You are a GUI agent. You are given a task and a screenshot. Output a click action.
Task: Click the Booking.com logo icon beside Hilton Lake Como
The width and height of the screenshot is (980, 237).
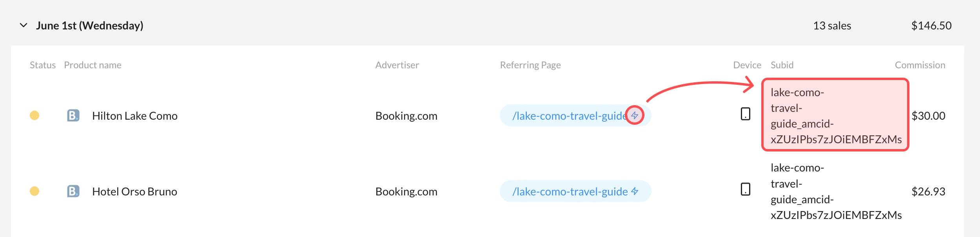tap(73, 115)
